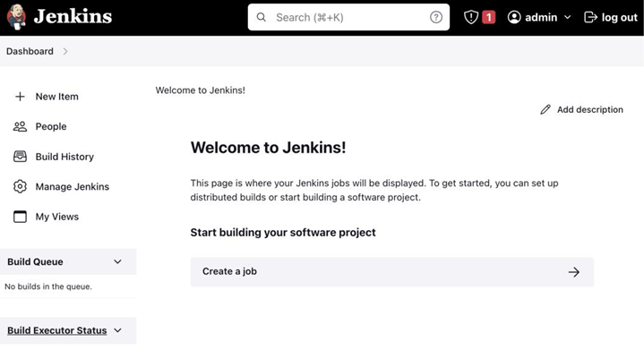Open Manage Jenkins in the sidebar
This screenshot has width=644, height=359.
tap(73, 187)
